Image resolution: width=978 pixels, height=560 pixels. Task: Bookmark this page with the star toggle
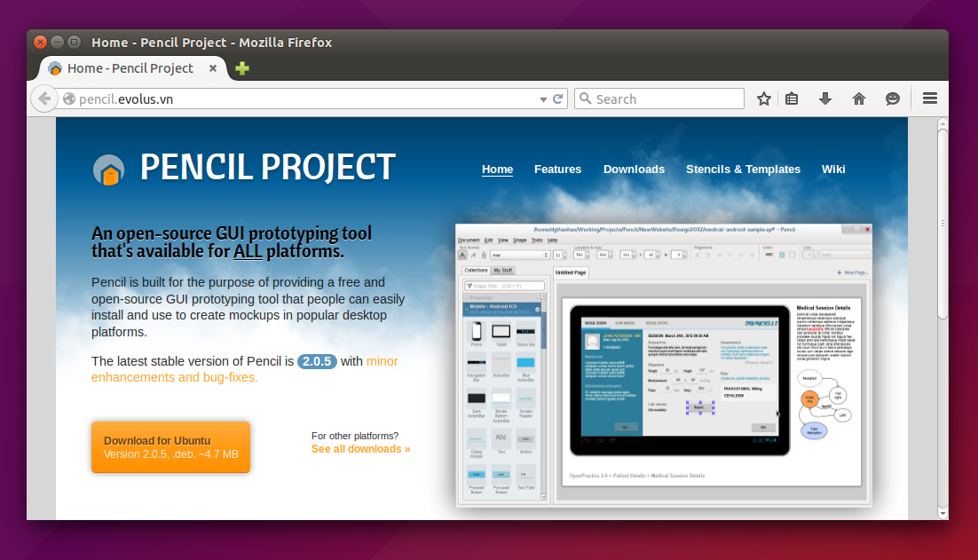763,99
